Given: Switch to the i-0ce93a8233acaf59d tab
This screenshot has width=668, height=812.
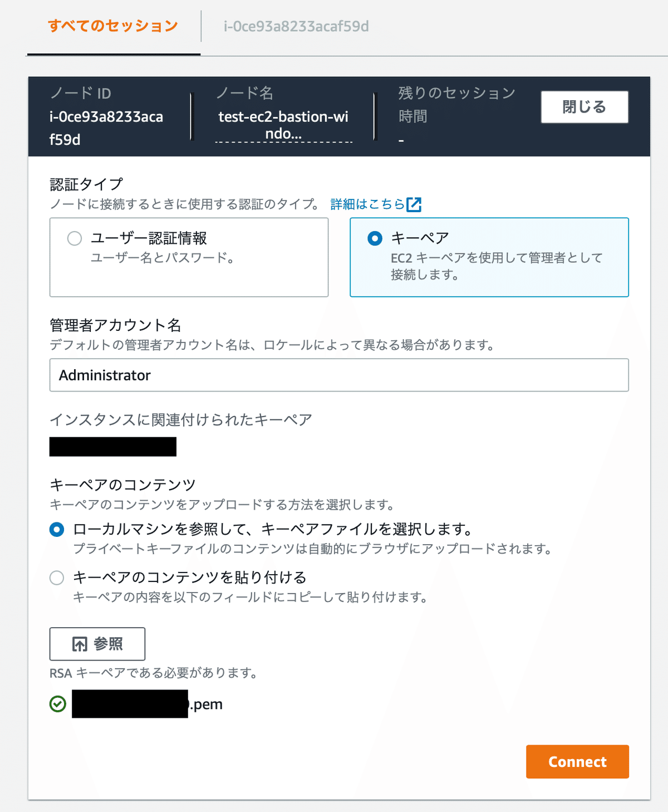Looking at the screenshot, I should click(296, 26).
